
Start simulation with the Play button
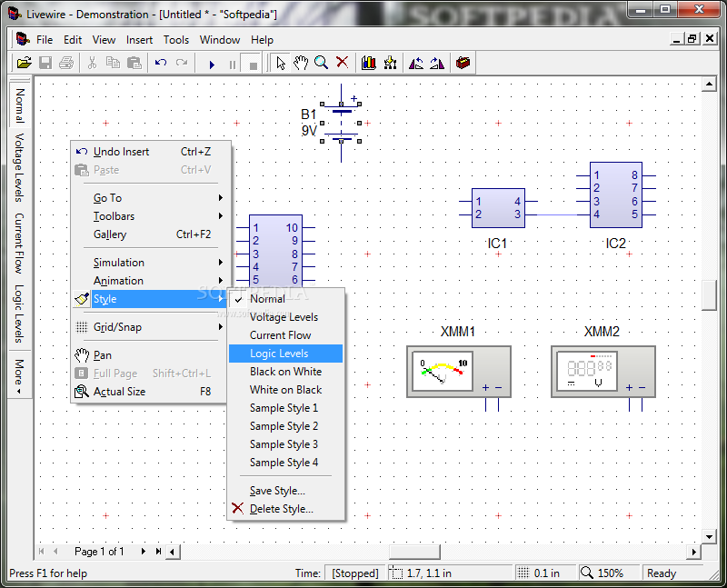pyautogui.click(x=212, y=65)
